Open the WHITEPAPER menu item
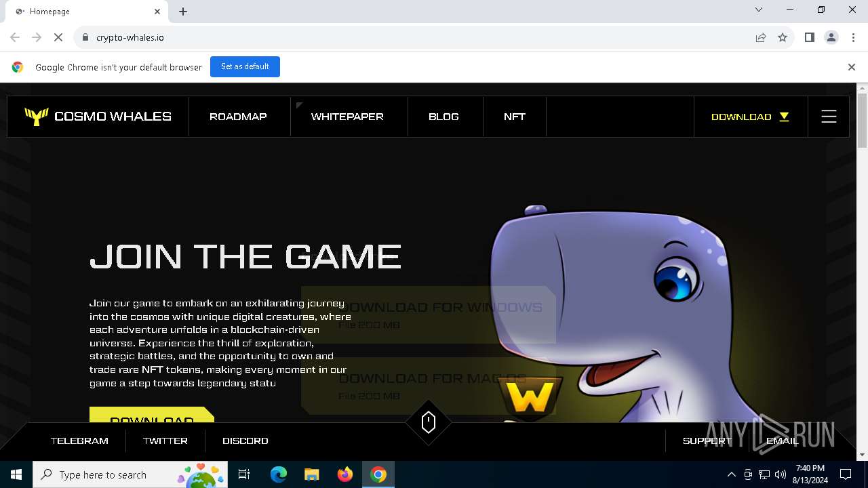The image size is (868, 488). pos(347,117)
